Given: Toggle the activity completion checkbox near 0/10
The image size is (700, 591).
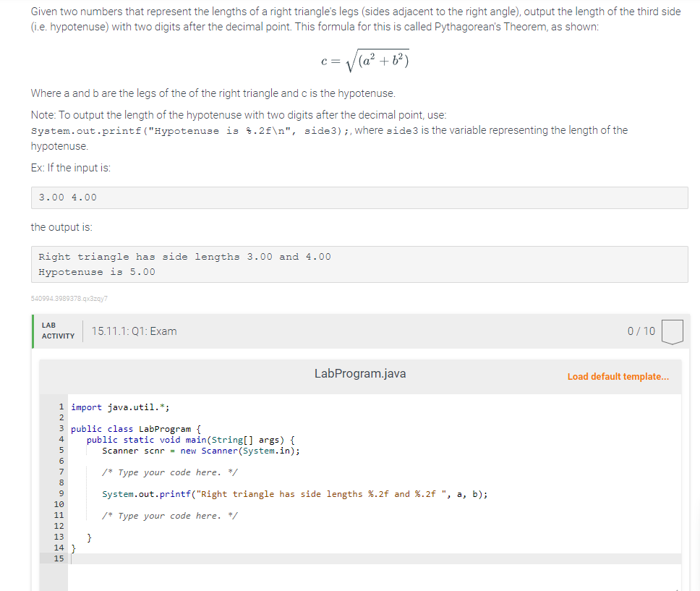Looking at the screenshot, I should (672, 331).
